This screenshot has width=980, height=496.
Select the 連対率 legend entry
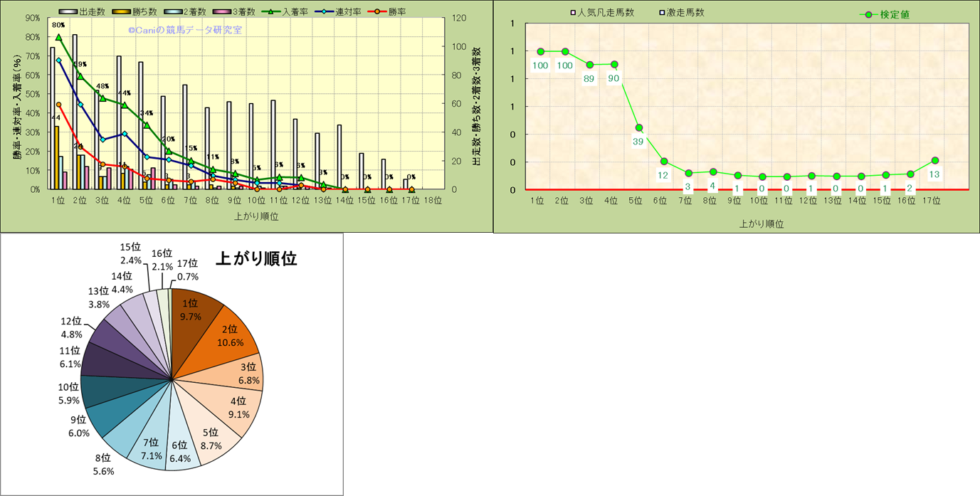click(x=324, y=12)
